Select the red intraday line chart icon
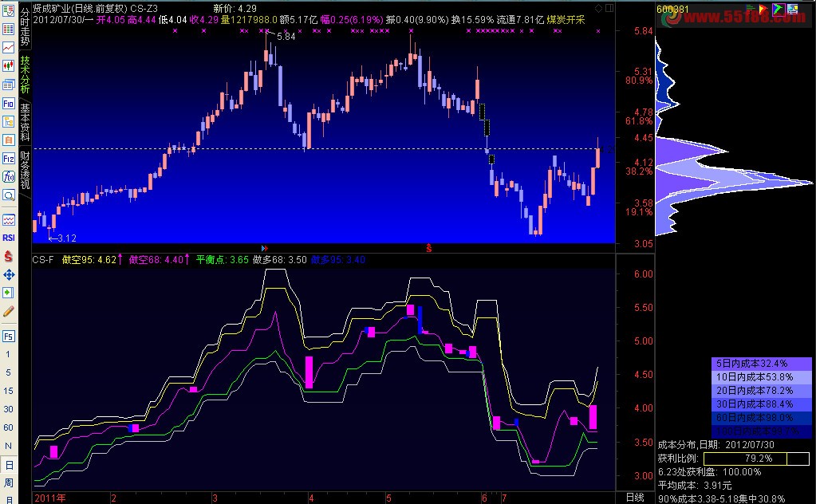The image size is (816, 504). (8, 47)
